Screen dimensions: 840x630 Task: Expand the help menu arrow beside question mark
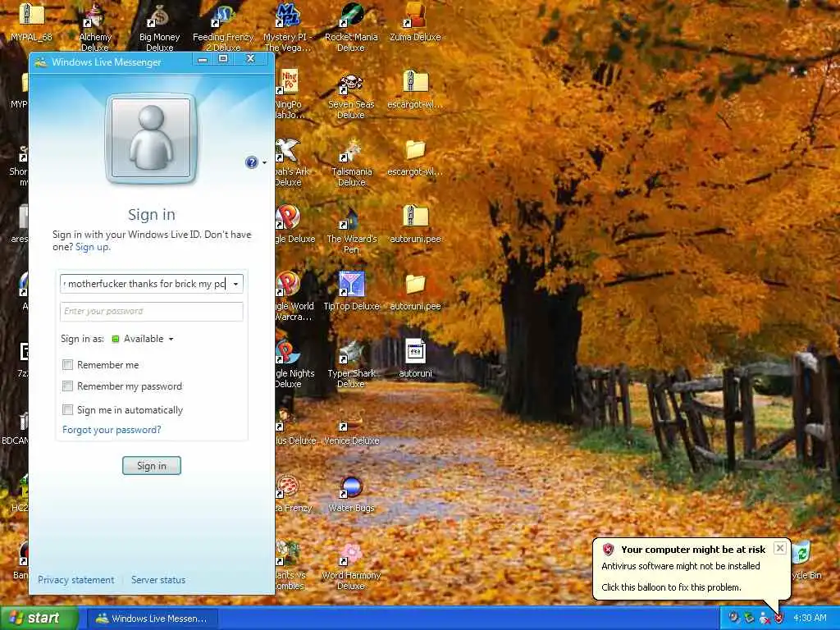[x=264, y=163]
